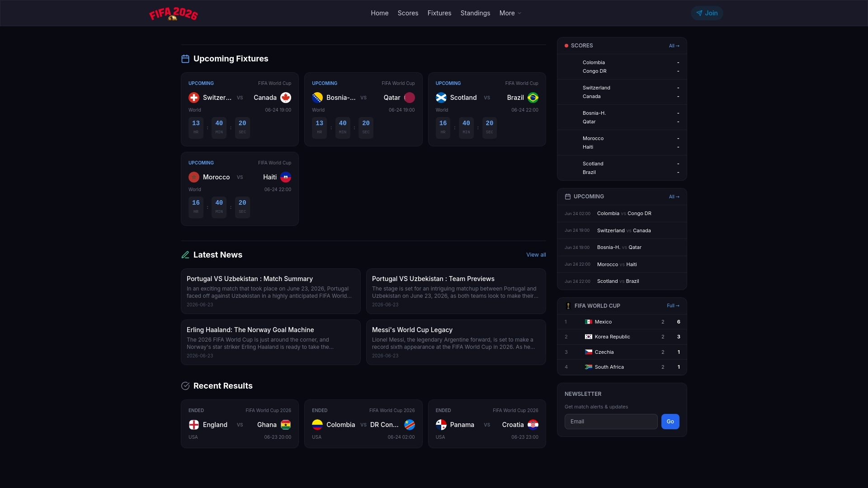Click the South Africa flag in standings

589,367
